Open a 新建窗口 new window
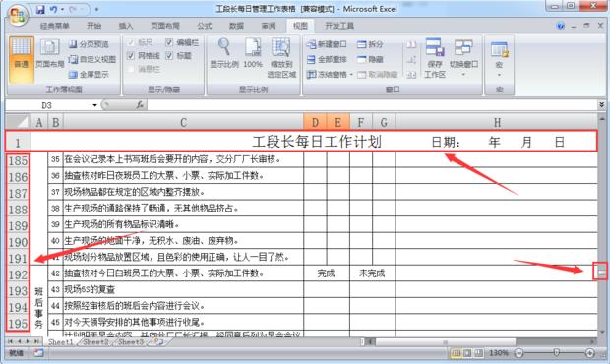The width and height of the screenshot is (610, 364). 327,44
